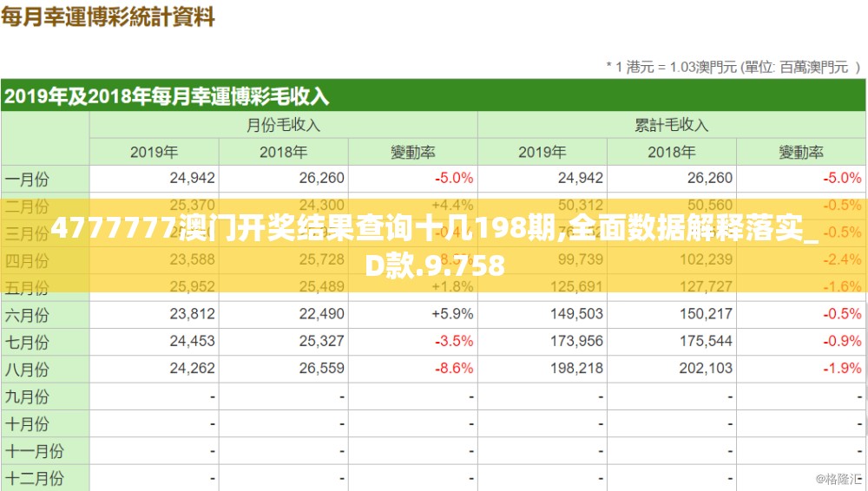Click the 六月份 value 23,812
The image size is (868, 491).
click(192, 314)
